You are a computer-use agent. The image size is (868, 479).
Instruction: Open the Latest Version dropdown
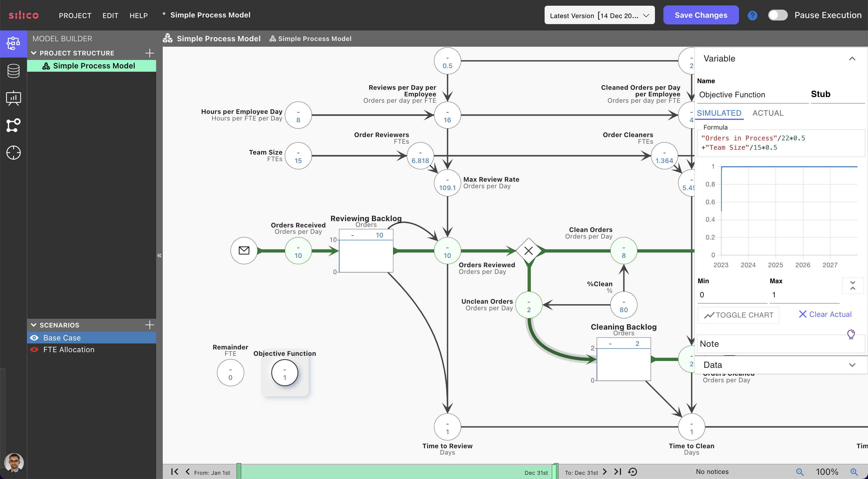coord(599,15)
